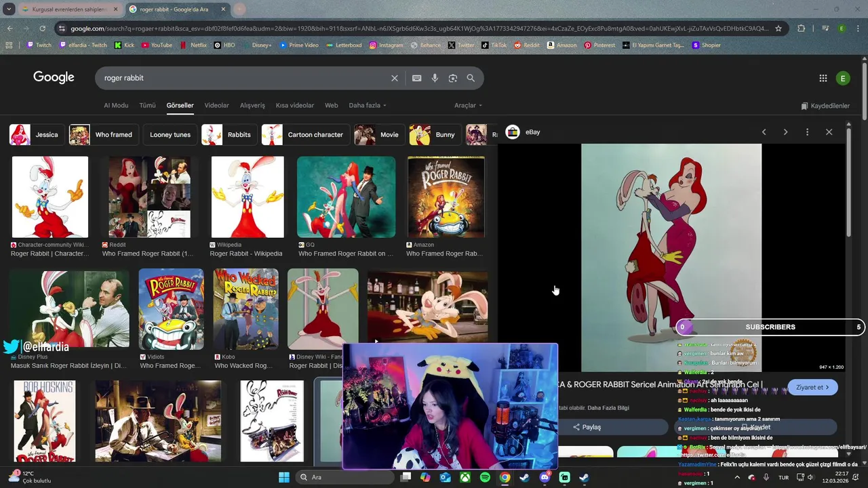The image size is (868, 488).
Task: Filter by the Jessica chip
Action: point(37,135)
